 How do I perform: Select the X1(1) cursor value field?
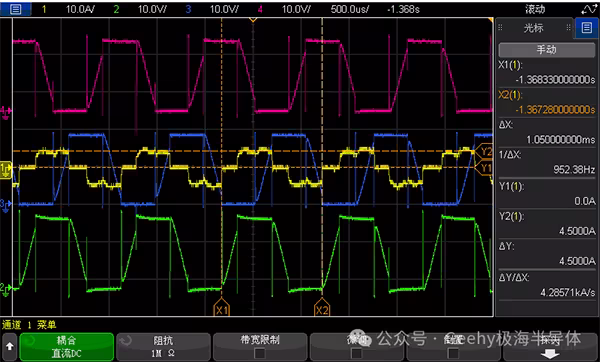click(546, 72)
